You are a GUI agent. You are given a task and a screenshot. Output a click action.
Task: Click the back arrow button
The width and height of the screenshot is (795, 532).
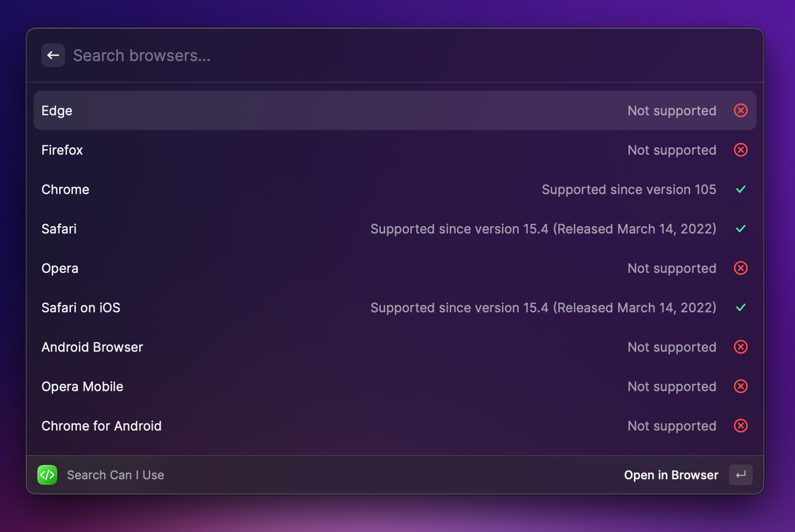[53, 55]
